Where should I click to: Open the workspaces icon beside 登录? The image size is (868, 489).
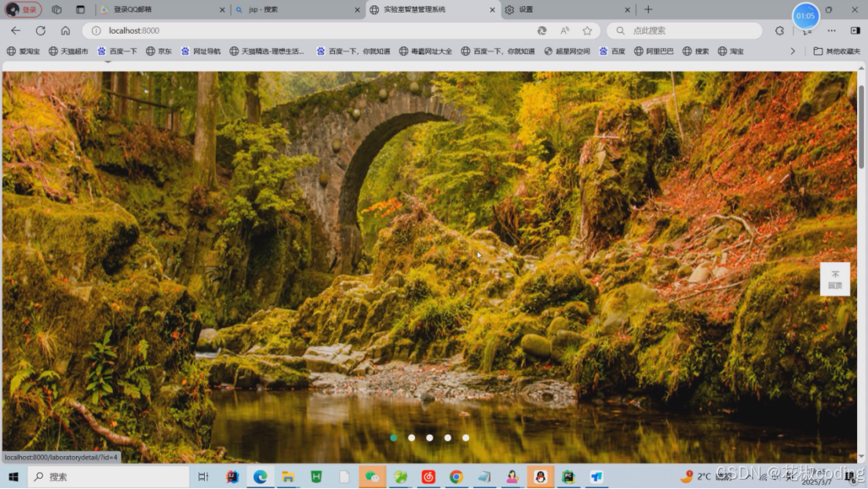pos(57,9)
